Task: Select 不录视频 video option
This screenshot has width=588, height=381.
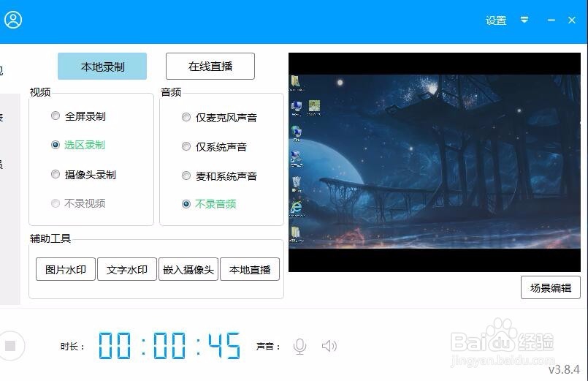Action: click(78, 203)
